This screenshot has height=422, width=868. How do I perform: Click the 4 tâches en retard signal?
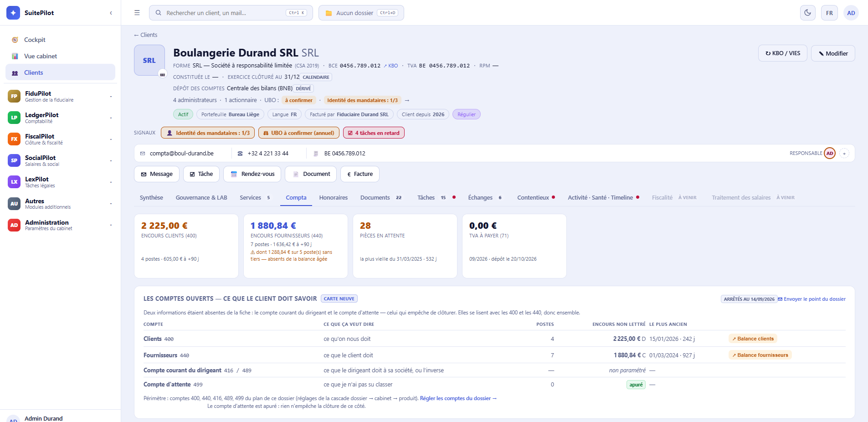374,133
